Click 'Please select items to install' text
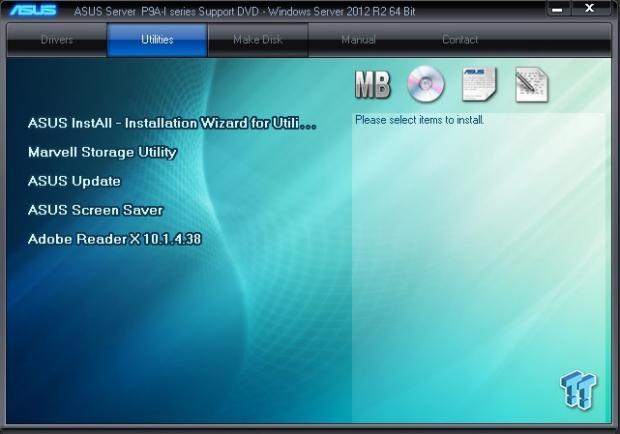Screen dimensions: 620x434 [x=420, y=120]
